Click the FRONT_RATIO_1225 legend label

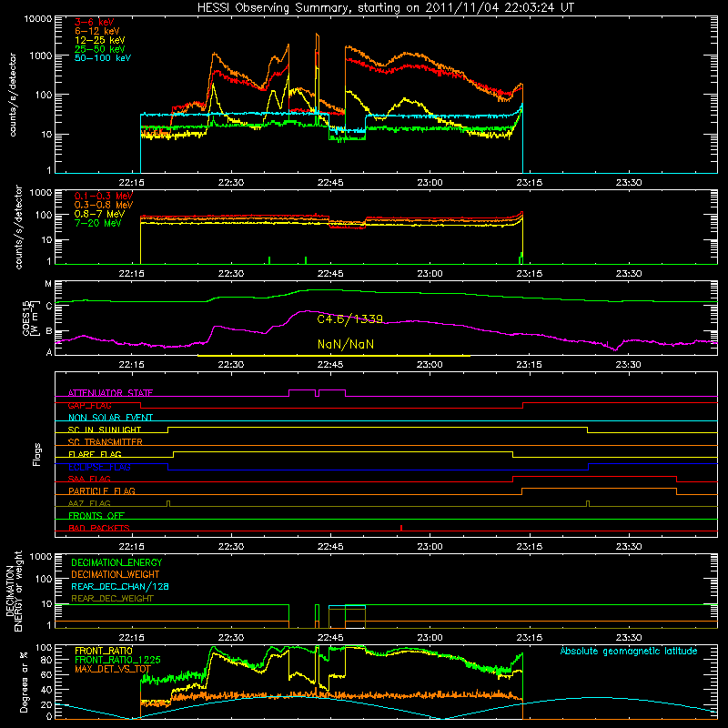pyautogui.click(x=117, y=660)
